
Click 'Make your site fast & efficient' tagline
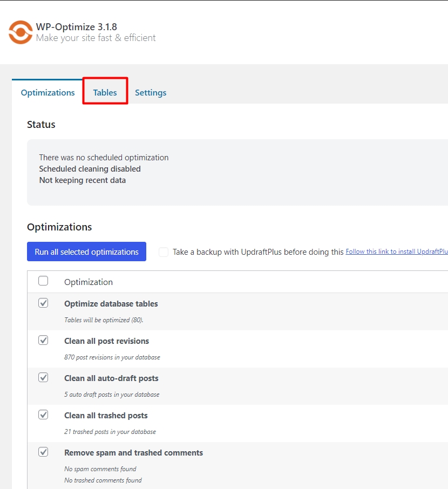click(x=96, y=38)
